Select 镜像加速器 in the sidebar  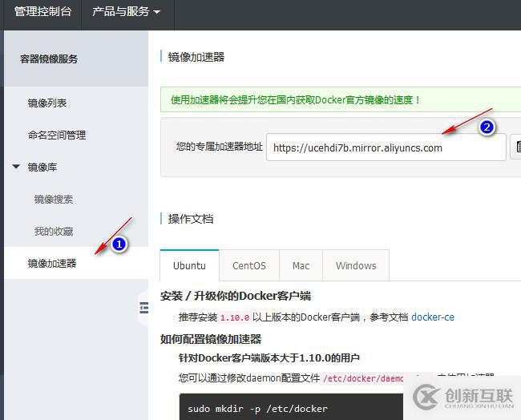point(52,263)
